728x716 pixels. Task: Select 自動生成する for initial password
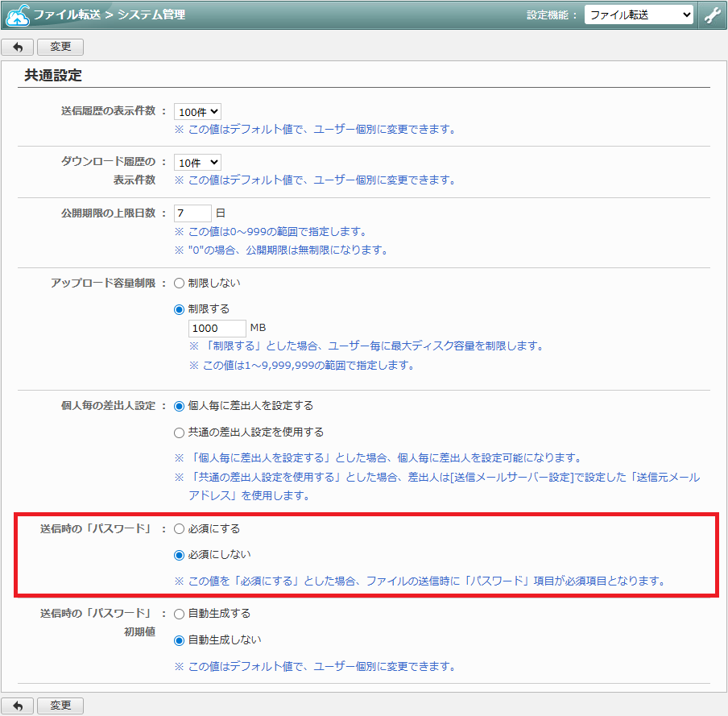(x=180, y=614)
